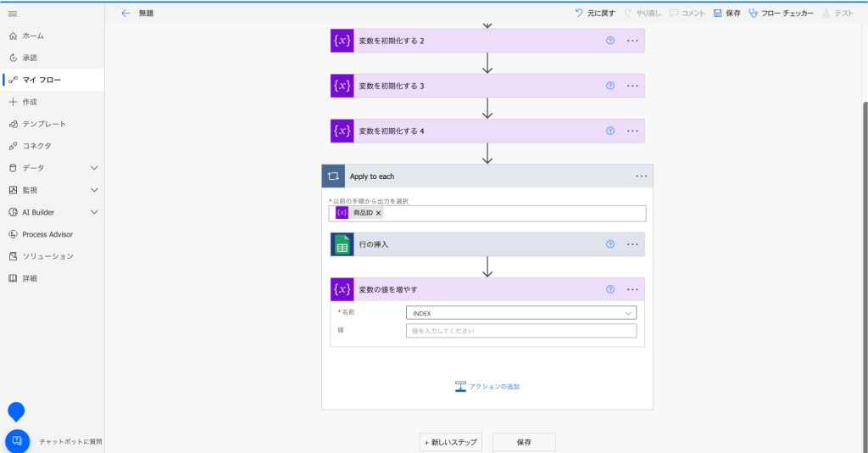Open ソリューション in the sidebar
Viewport: 868px width, 453px height.
point(52,256)
